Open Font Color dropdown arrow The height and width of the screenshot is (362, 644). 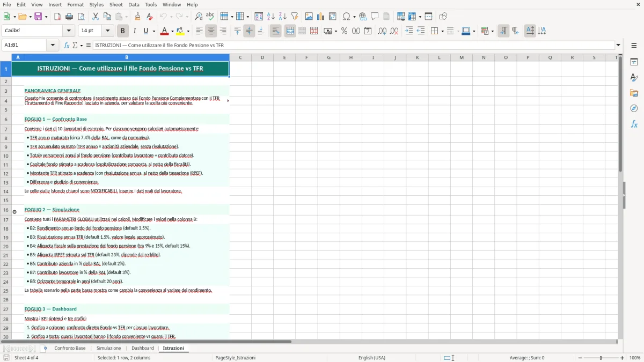tap(172, 31)
